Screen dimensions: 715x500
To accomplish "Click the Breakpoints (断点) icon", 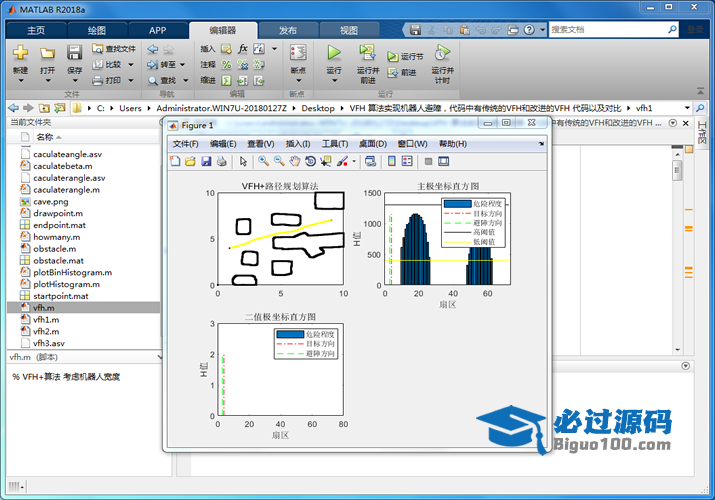I will coord(298,53).
